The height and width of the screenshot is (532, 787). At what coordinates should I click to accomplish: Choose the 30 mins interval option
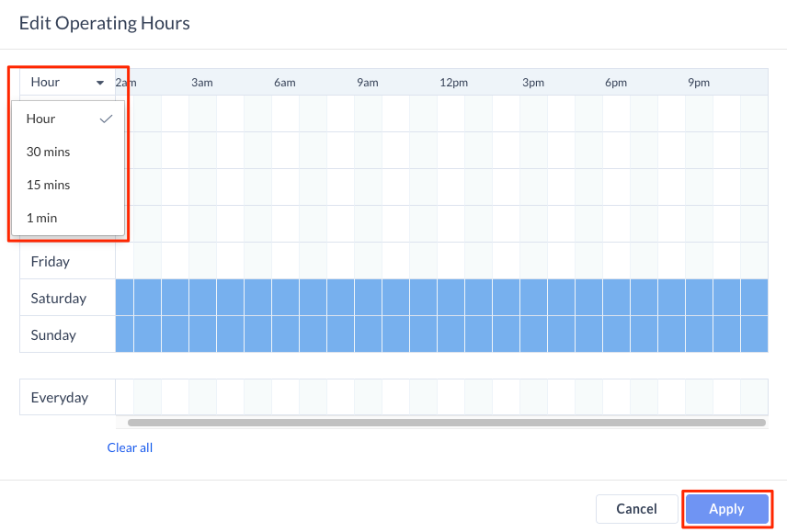pos(68,152)
